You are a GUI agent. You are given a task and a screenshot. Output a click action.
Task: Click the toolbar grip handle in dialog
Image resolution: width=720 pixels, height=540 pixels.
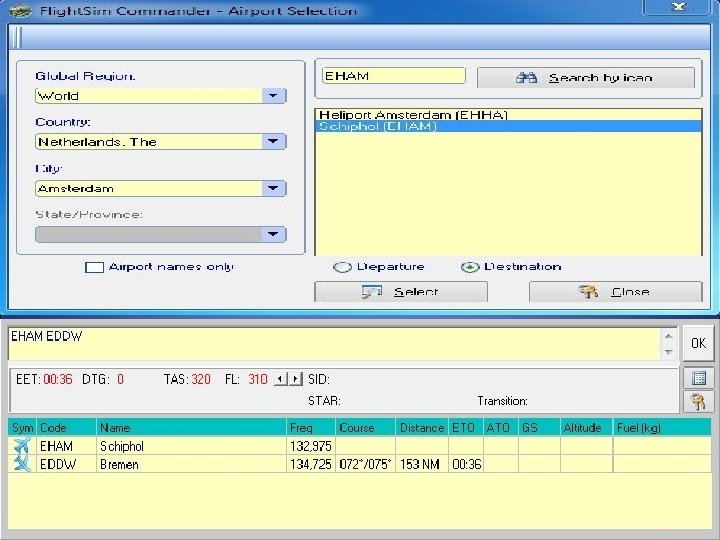[16, 37]
